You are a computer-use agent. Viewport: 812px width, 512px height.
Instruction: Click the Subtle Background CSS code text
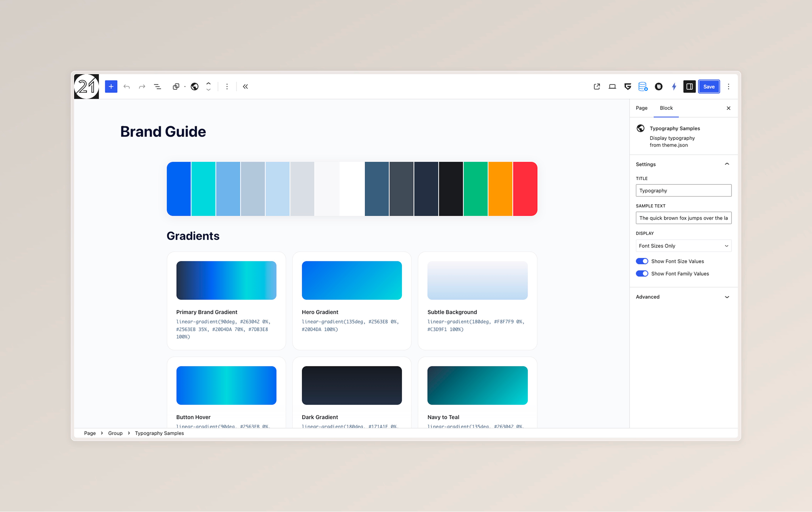point(476,326)
